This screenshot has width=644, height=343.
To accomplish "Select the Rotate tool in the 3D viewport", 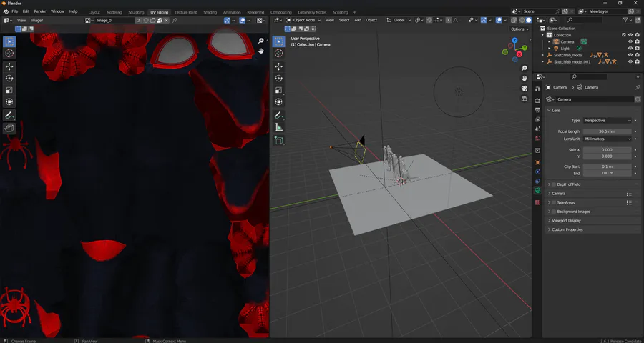I will click(279, 79).
